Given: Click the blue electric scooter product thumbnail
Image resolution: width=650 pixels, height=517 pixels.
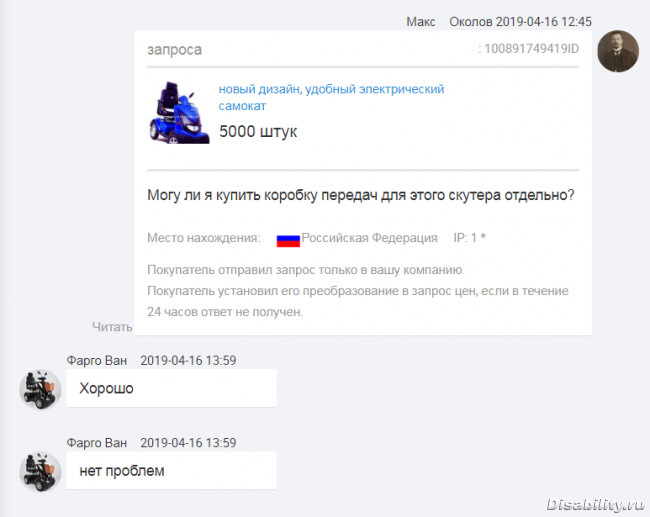Looking at the screenshot, I should [x=179, y=113].
